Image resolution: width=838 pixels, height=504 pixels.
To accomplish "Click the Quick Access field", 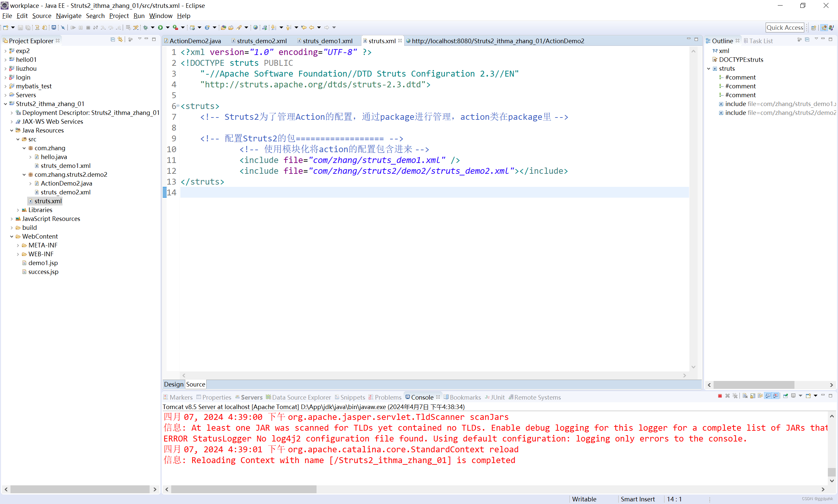I will 785,27.
